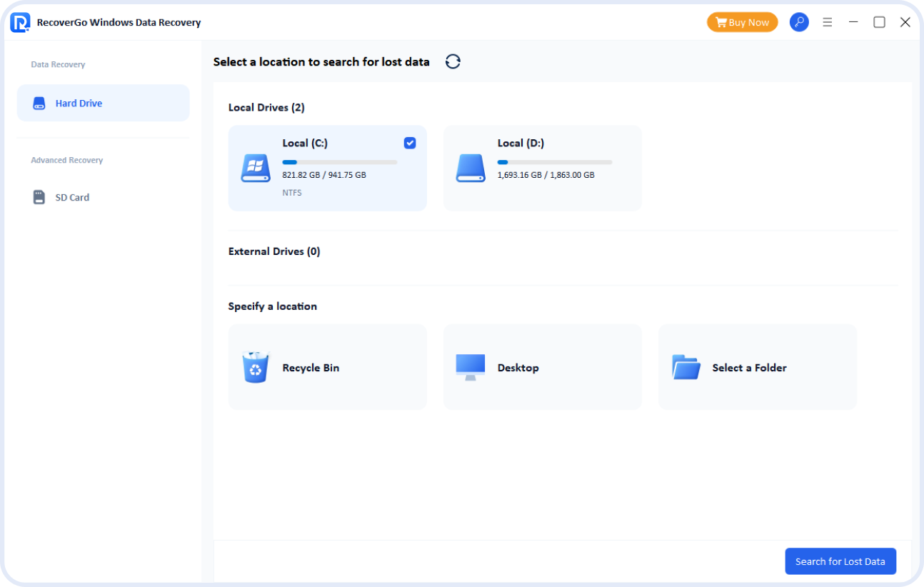Viewport: 924px width, 587px height.
Task: Click the refresh drives icon
Action: click(x=453, y=61)
